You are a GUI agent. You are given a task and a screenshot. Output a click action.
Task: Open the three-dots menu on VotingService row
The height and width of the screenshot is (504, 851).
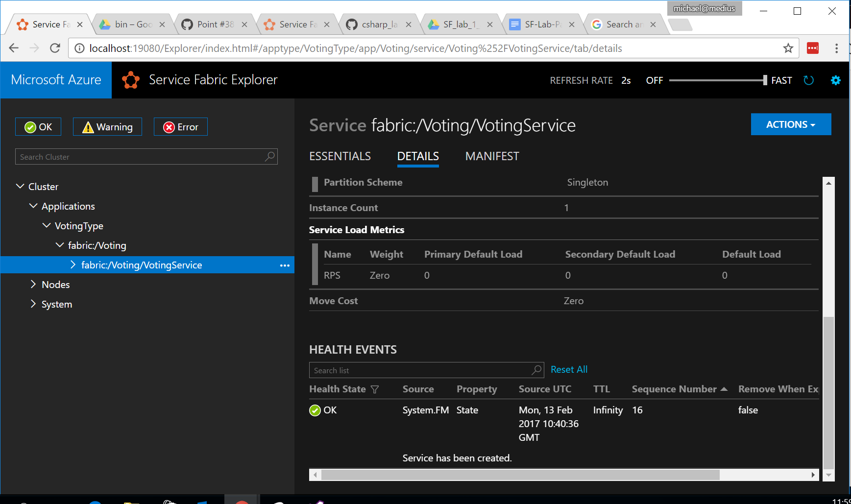point(285,265)
